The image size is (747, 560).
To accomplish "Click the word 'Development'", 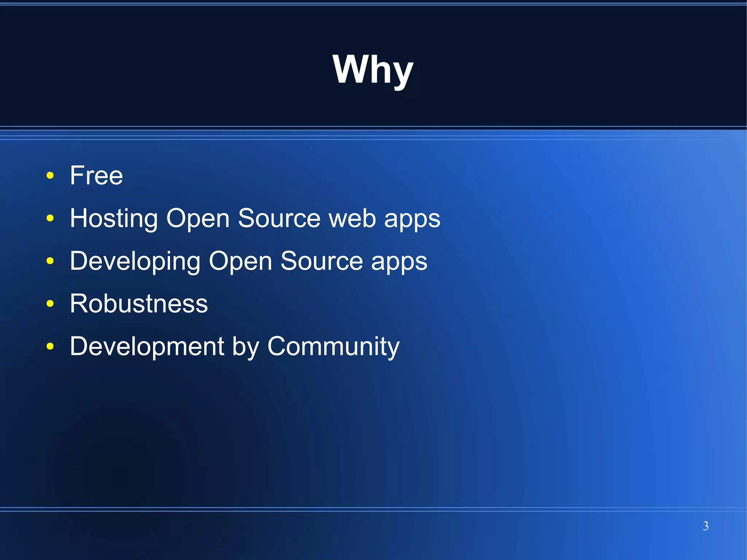I will (x=147, y=346).
